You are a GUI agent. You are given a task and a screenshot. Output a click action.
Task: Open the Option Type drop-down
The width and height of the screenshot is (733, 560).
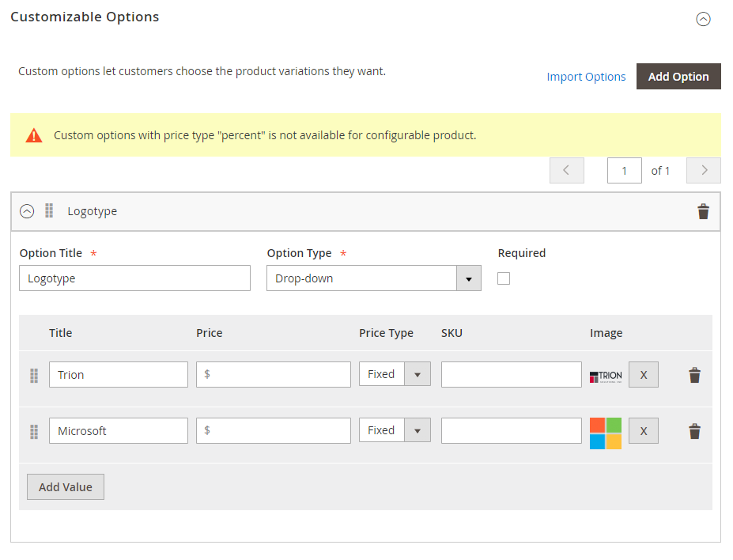373,278
